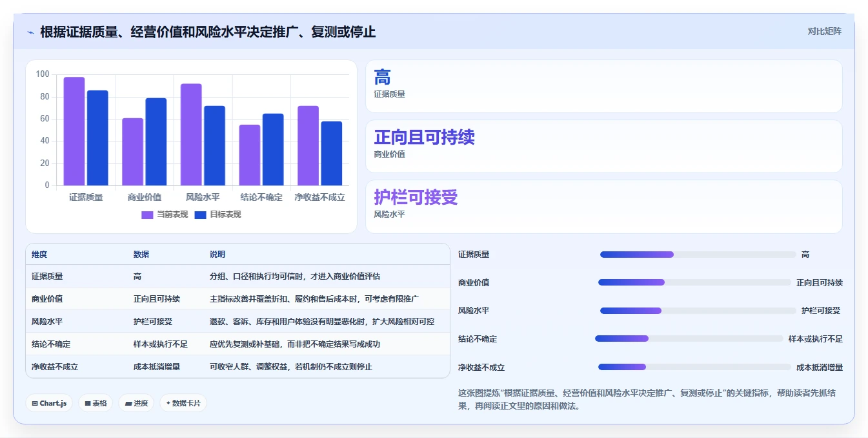
Task: Click the 结论不确定 cell in the table
Action: click(x=51, y=344)
